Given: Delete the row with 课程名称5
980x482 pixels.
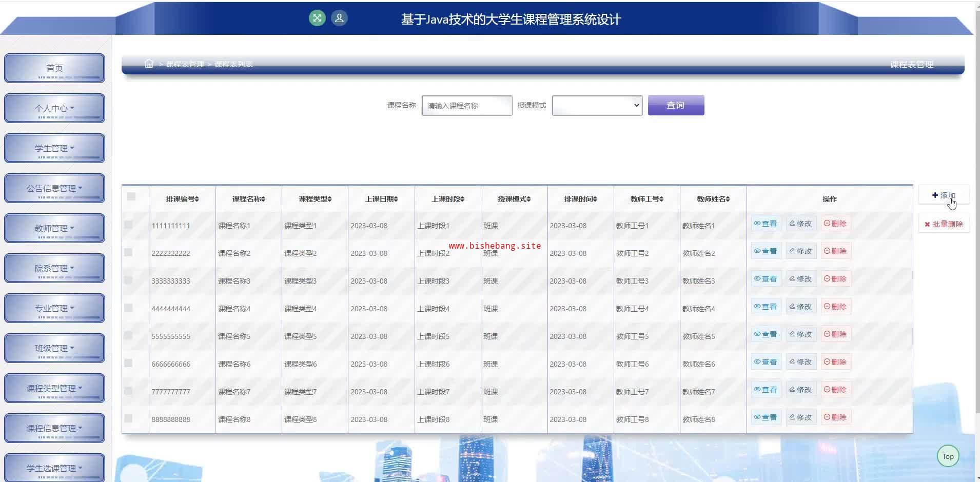Looking at the screenshot, I should [x=835, y=334].
